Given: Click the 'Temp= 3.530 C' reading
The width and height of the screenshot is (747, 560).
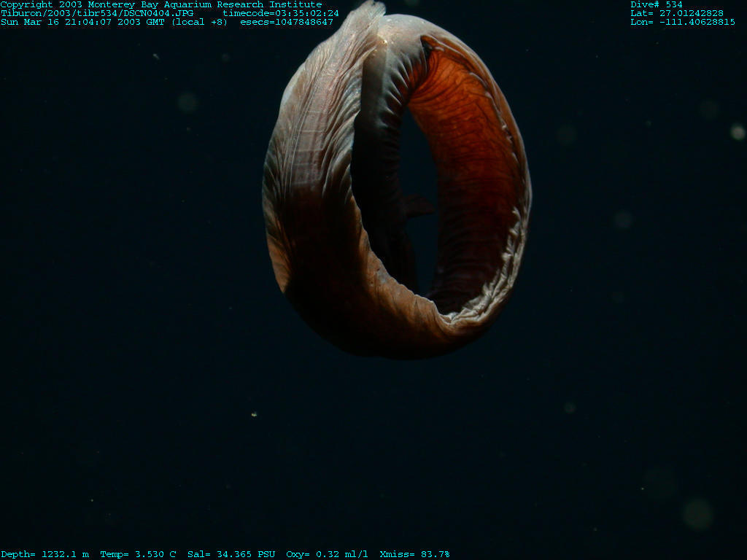Looking at the screenshot, I should [x=138, y=554].
